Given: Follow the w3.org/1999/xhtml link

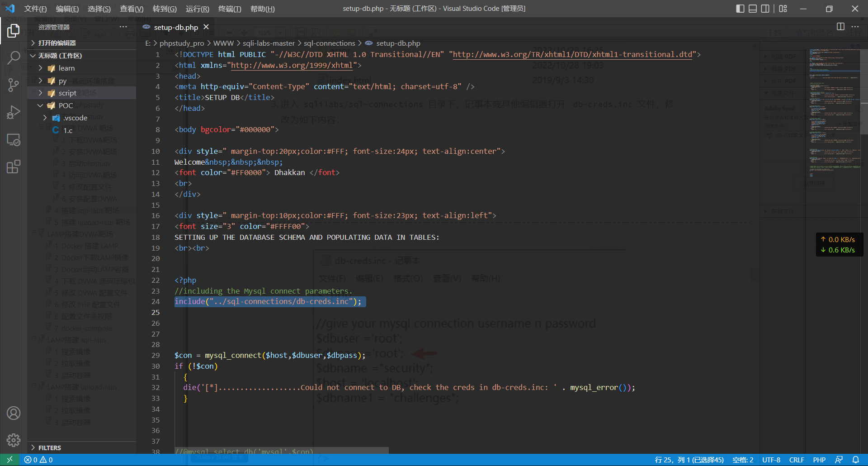Looking at the screenshot, I should click(x=292, y=65).
